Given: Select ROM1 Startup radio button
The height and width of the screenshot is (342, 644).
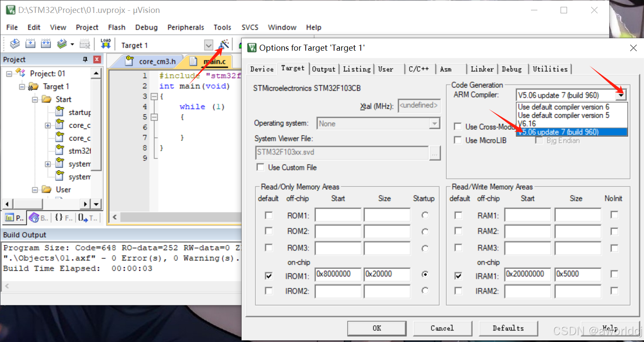Looking at the screenshot, I should 425,215.
